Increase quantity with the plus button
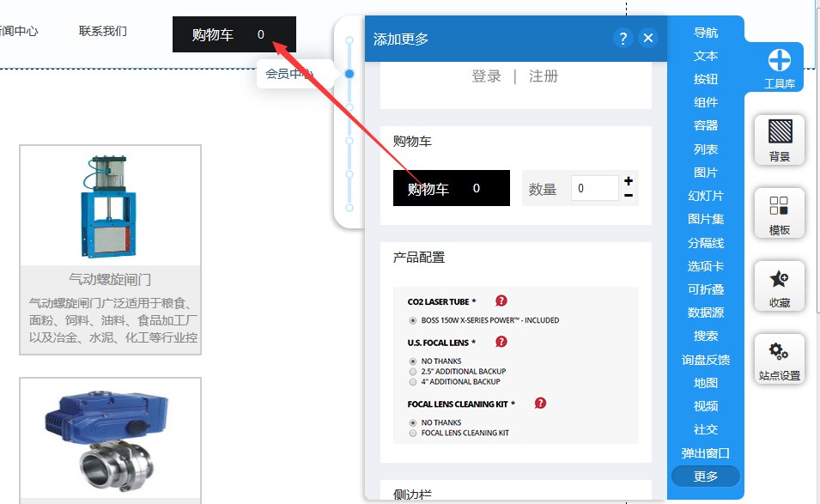The image size is (820, 504). [629, 181]
